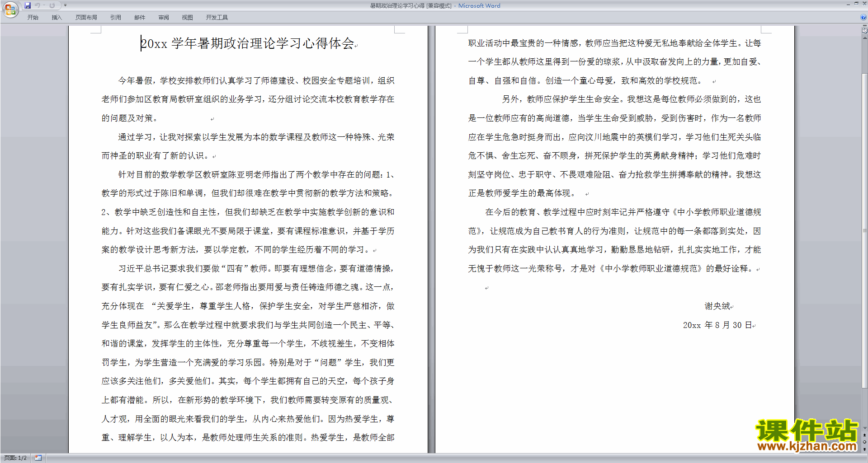This screenshot has width=868, height=463.
Task: Open the round Office button menu
Action: 10,9
